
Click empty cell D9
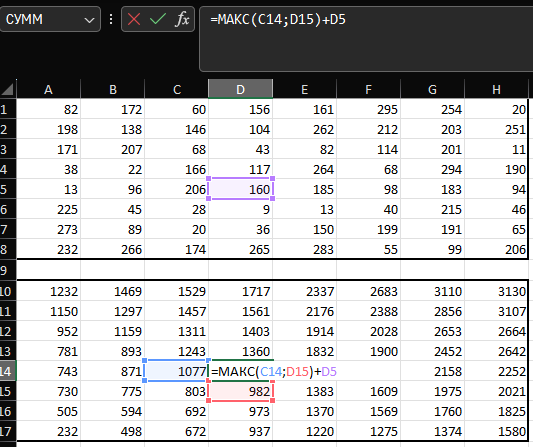240,270
